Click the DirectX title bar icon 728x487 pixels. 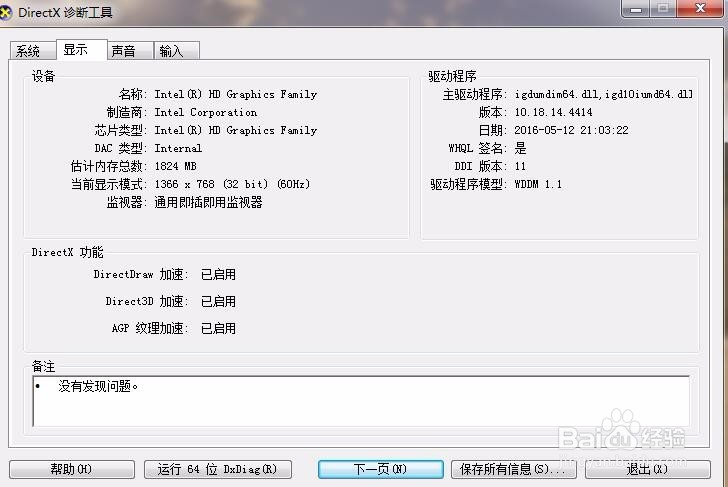pos(6,12)
